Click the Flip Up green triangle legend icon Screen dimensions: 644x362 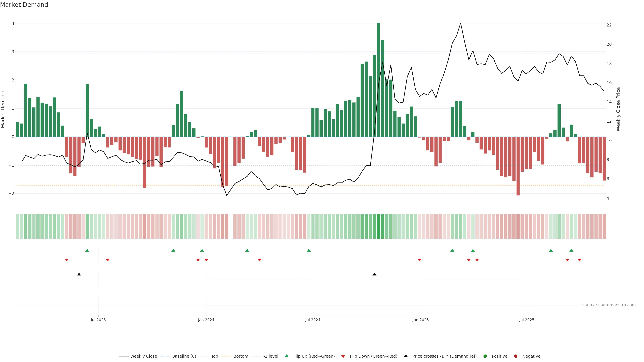coord(286,356)
